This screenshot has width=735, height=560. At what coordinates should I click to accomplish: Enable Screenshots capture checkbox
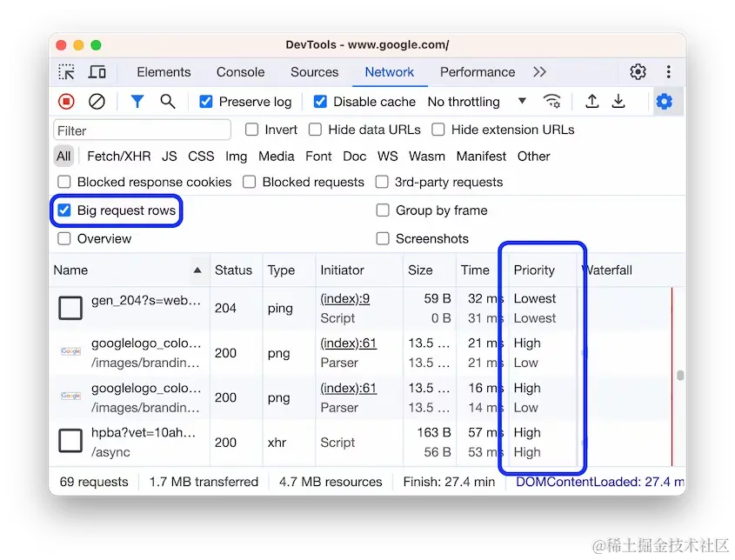pyautogui.click(x=383, y=238)
